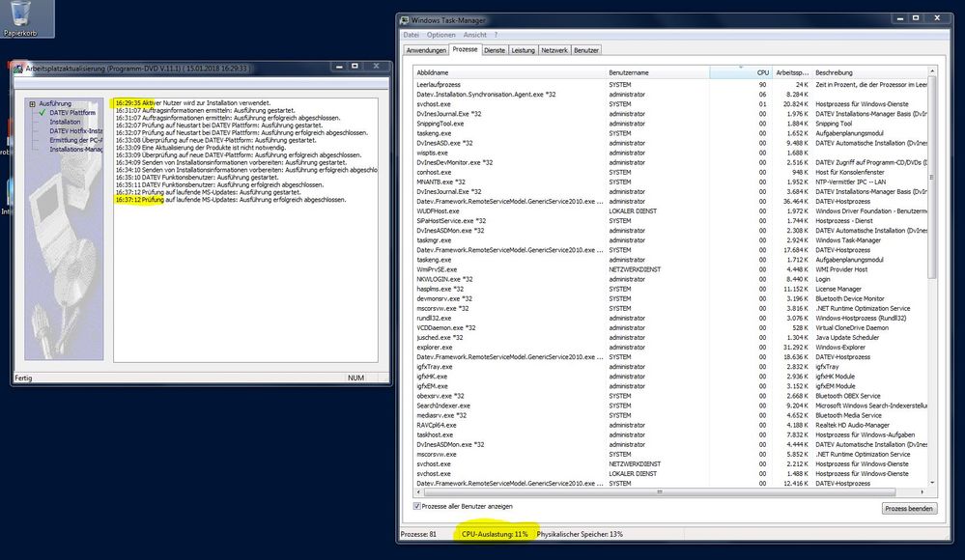The height and width of the screenshot is (560, 965).
Task: Click the process list vertical scrollbar
Action: click(932, 178)
